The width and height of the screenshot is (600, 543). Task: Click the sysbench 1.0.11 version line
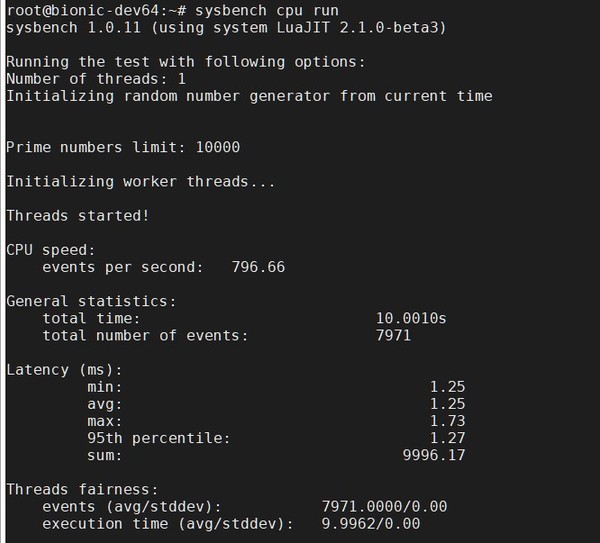coord(226,27)
